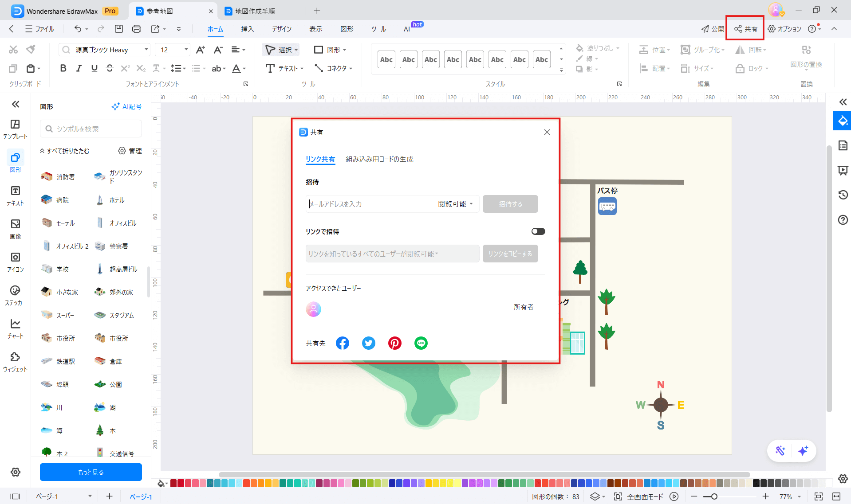Switch to 組み込み用コードの生成 tab
851x504 pixels.
point(379,159)
